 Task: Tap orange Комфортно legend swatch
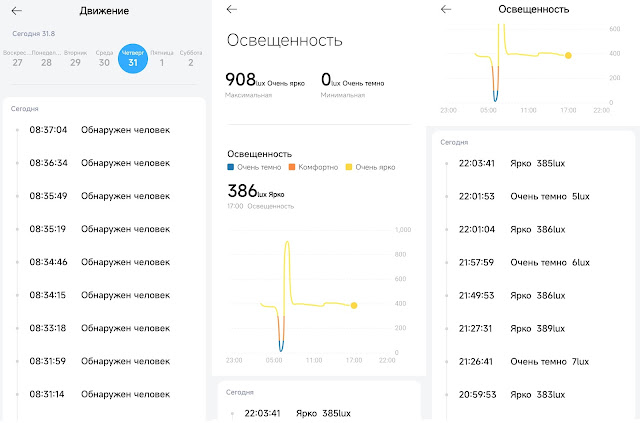(292, 167)
